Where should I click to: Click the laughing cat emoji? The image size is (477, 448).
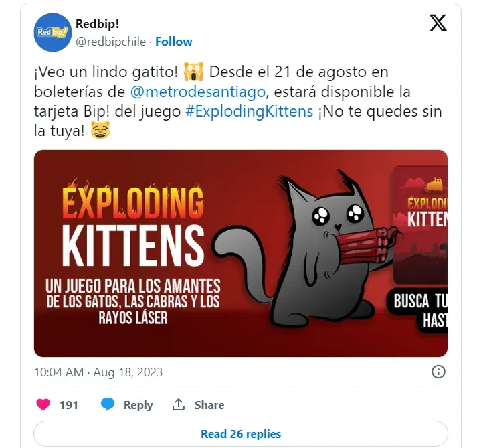(x=100, y=131)
